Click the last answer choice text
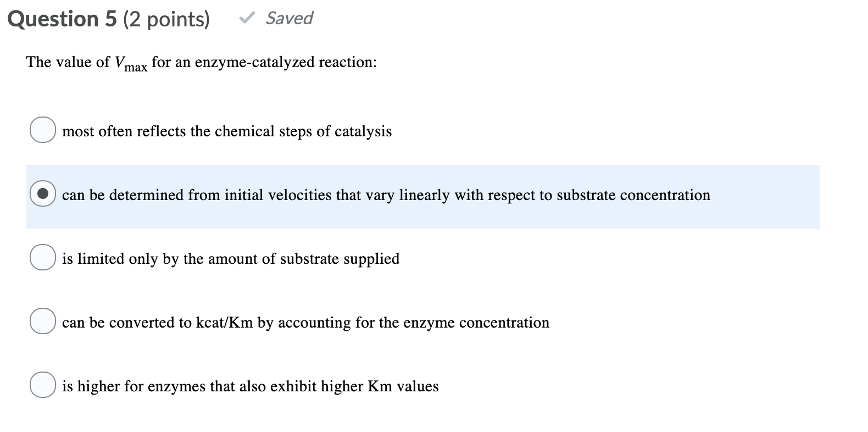This screenshot has height=432, width=868. [x=250, y=386]
